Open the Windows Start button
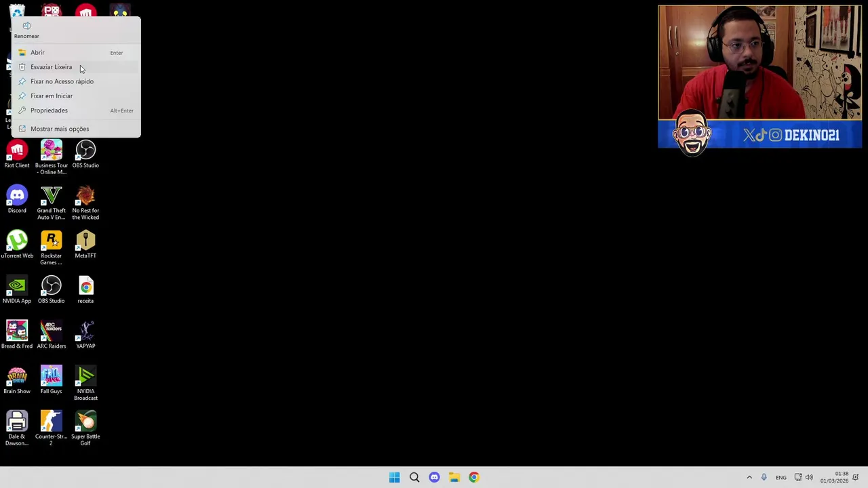The width and height of the screenshot is (868, 488). click(395, 477)
